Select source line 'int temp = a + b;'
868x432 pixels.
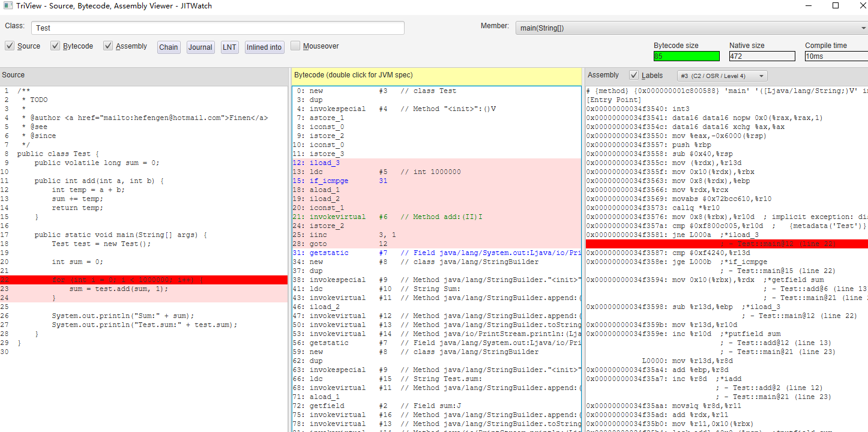tap(144, 190)
